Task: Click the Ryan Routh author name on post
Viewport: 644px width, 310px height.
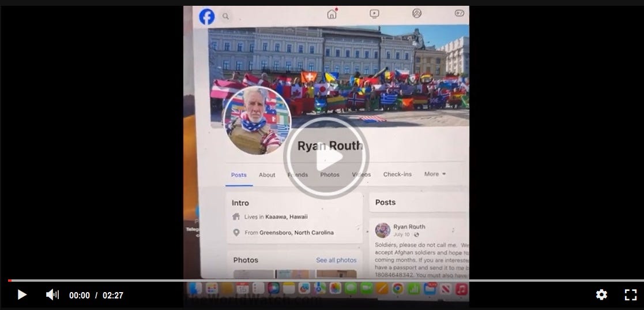Action: coord(409,226)
